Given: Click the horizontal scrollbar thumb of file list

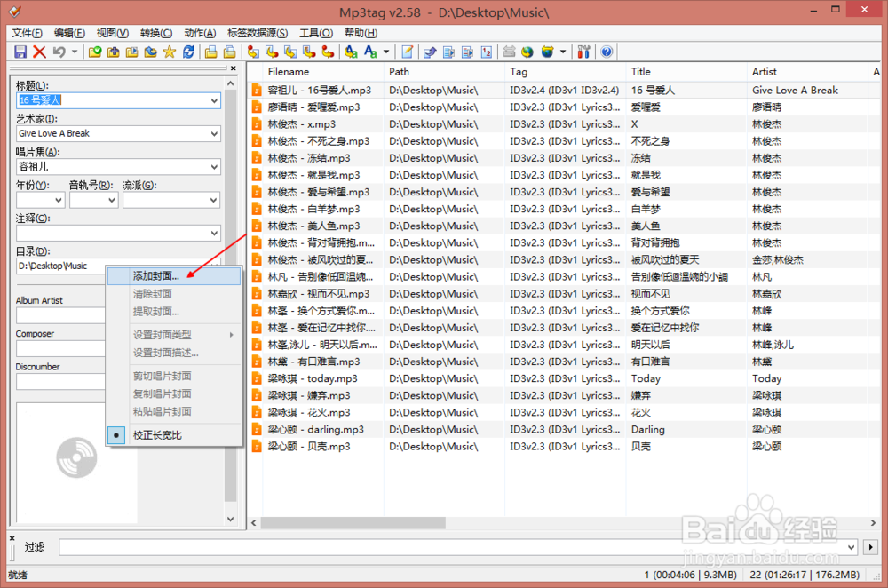Looking at the screenshot, I should point(353,523).
